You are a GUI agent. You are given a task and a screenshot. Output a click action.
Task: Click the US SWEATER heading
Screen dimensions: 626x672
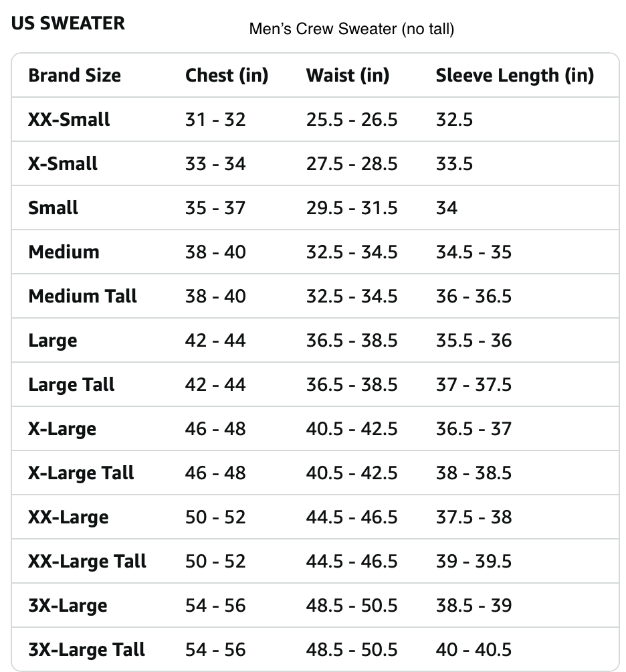coord(68,23)
